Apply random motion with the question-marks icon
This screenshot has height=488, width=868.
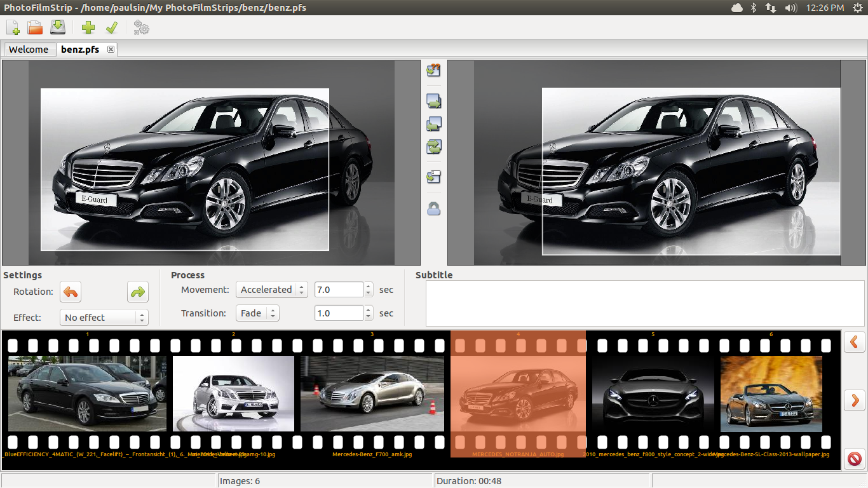click(x=434, y=69)
